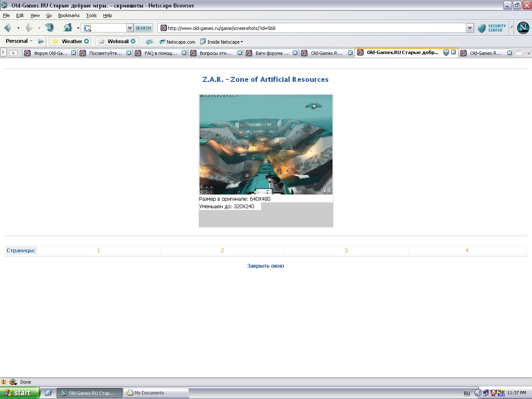Open the search engine dropdown
The width and height of the screenshot is (532, 399).
pos(130,28)
